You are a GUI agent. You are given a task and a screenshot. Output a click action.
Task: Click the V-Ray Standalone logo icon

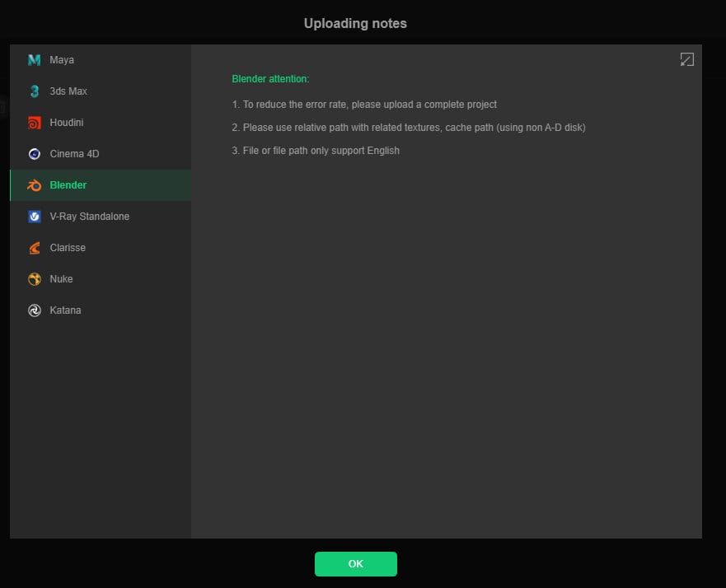click(x=33, y=216)
